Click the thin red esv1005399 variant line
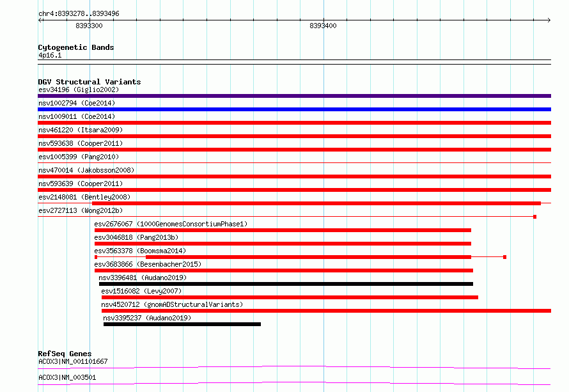The image size is (569, 392). tap(294, 162)
